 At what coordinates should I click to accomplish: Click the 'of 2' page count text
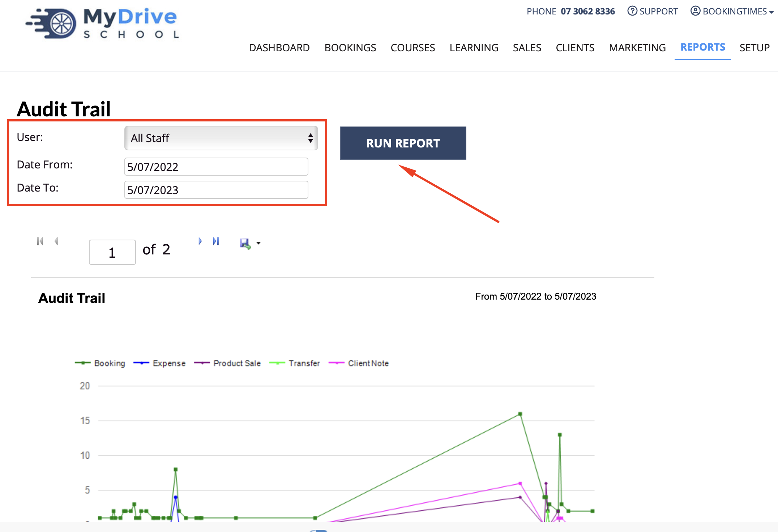tap(156, 249)
